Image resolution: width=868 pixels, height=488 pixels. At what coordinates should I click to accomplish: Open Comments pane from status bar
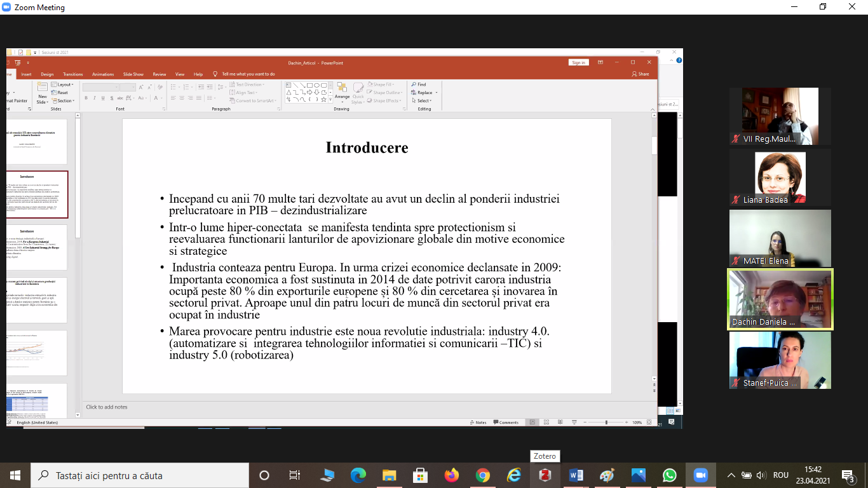click(x=506, y=422)
